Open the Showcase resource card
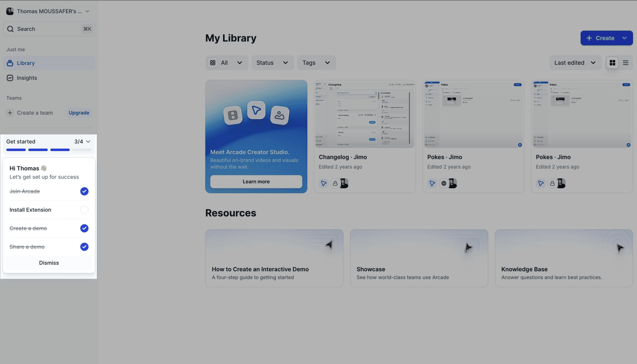Screen dimensions: 637x364 [x=419, y=258]
